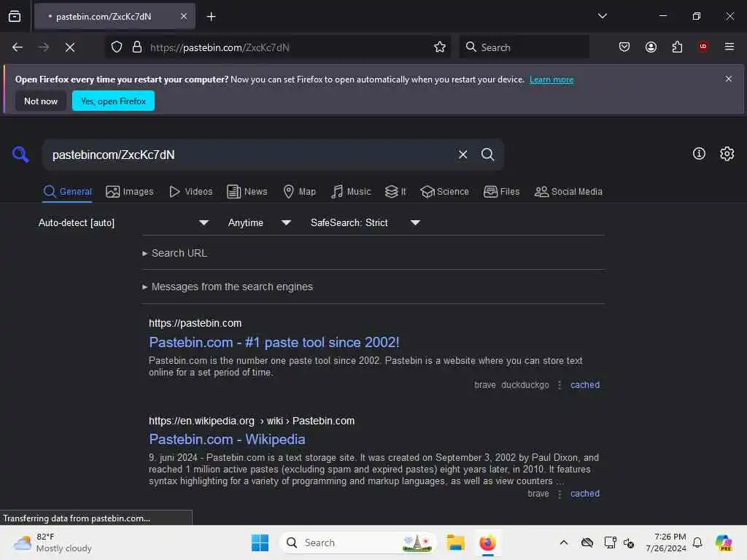Open the weather widget in taskbar
Image resolution: width=747 pixels, height=560 pixels.
53,542
